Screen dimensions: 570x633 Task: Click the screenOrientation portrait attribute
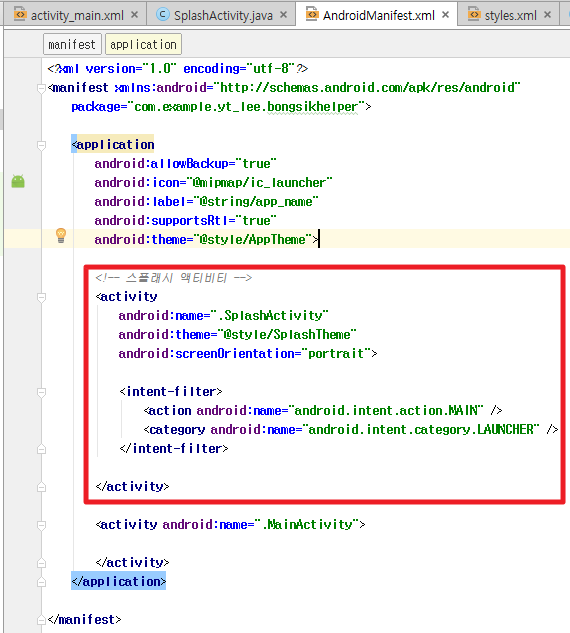point(245,353)
